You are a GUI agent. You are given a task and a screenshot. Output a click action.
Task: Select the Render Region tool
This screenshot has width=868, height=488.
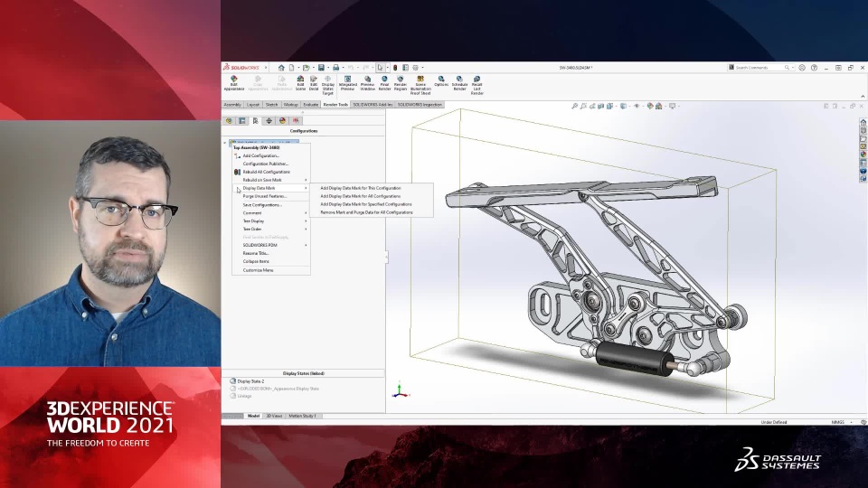coord(401,83)
